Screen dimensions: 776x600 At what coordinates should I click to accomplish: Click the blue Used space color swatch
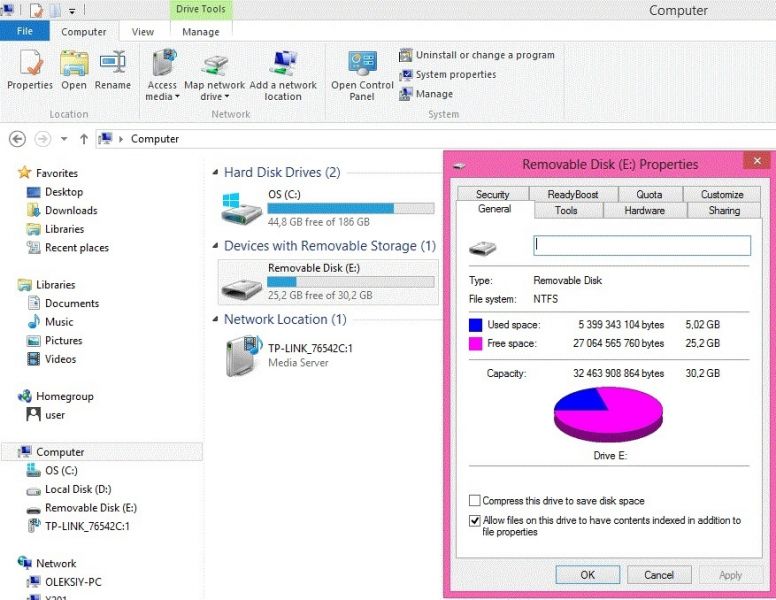pos(476,325)
